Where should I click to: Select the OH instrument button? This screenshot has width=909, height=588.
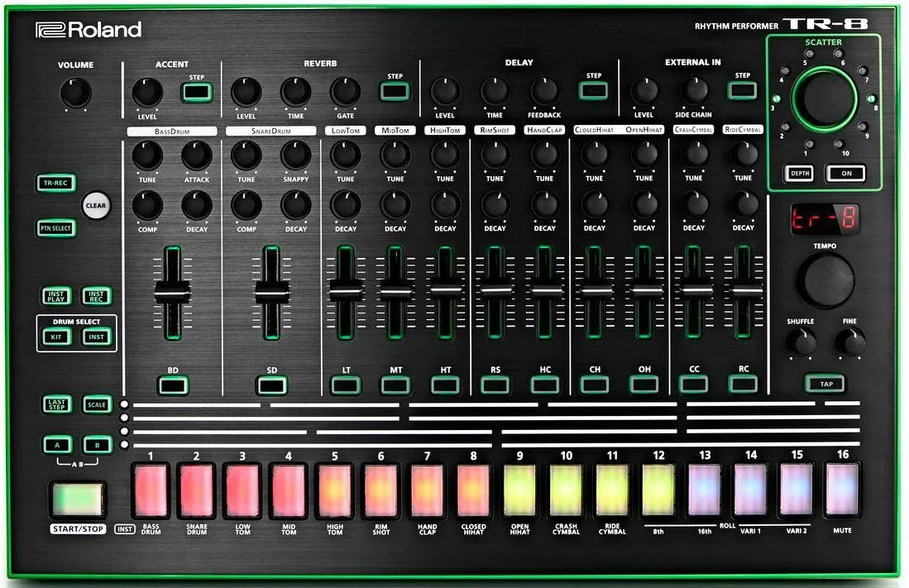644,384
